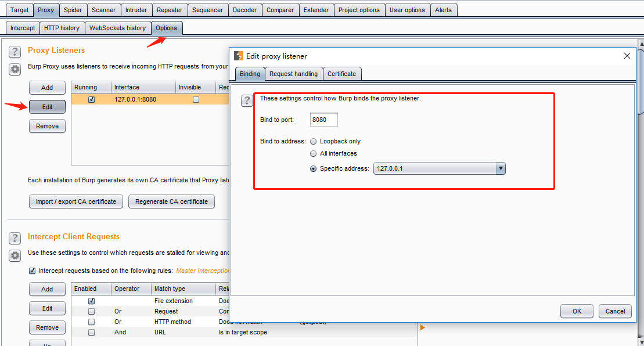Viewport: 644px width, 346px height.
Task: Close the Edit proxy listener dialog
Action: (627, 56)
